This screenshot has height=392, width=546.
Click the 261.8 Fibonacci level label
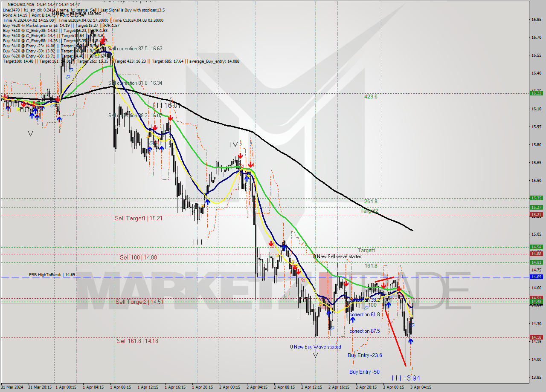point(371,202)
